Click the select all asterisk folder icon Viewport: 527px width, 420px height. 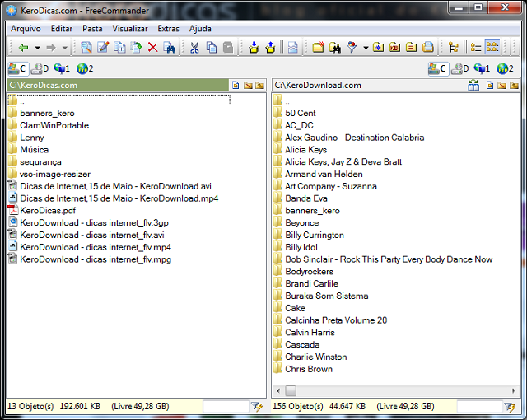click(378, 48)
